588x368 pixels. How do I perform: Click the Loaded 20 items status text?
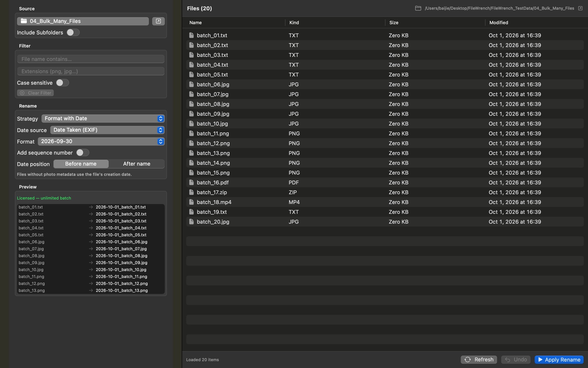[202, 360]
